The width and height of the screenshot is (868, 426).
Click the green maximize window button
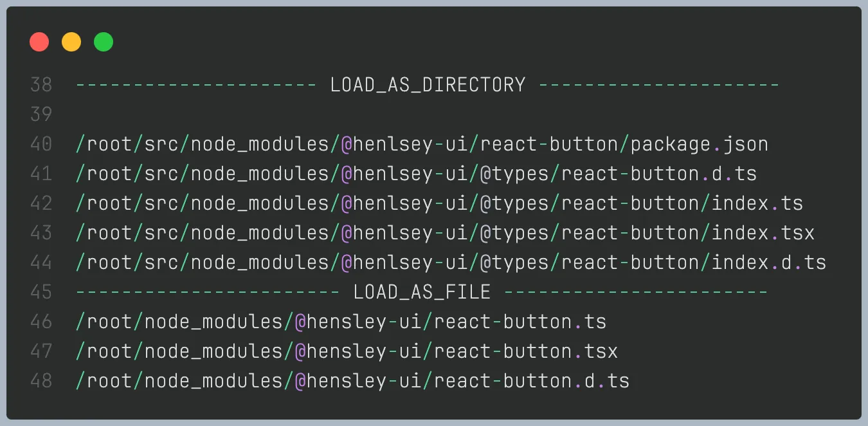[x=104, y=42]
